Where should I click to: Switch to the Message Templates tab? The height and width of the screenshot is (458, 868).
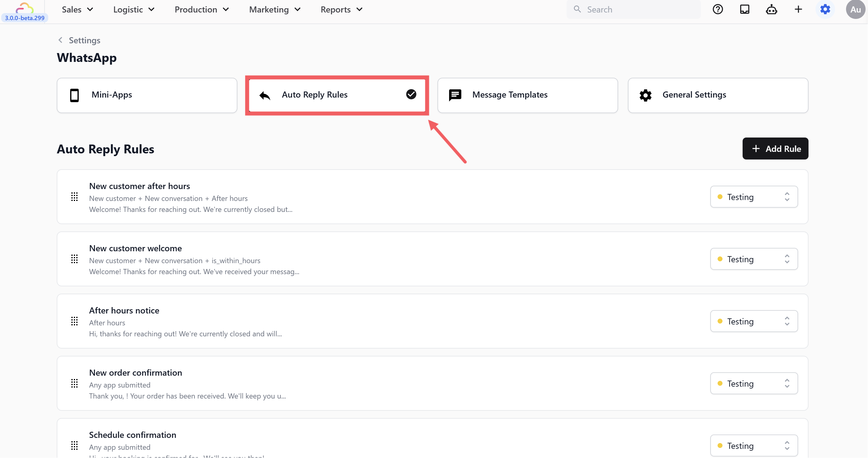(527, 95)
